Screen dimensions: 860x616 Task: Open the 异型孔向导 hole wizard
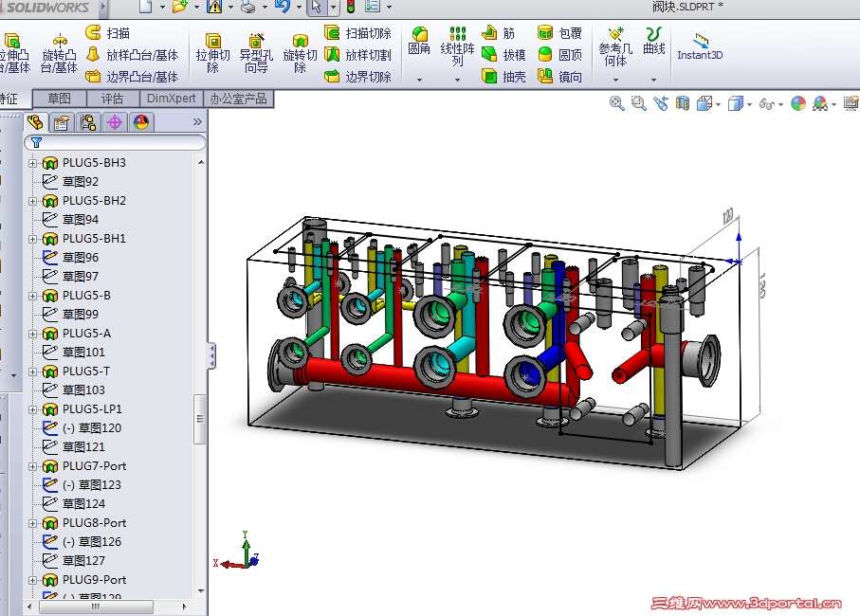click(x=256, y=54)
